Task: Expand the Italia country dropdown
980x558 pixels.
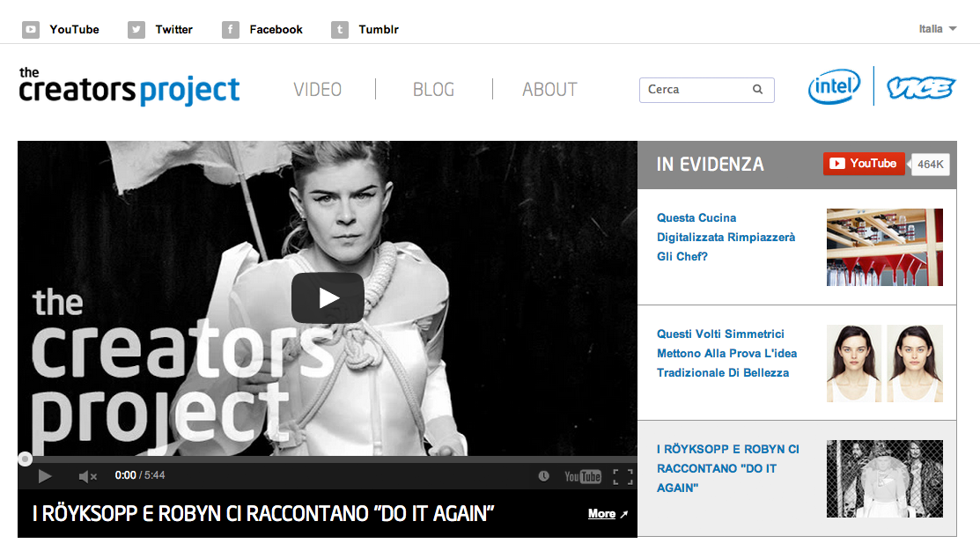Action: pyautogui.click(x=938, y=29)
